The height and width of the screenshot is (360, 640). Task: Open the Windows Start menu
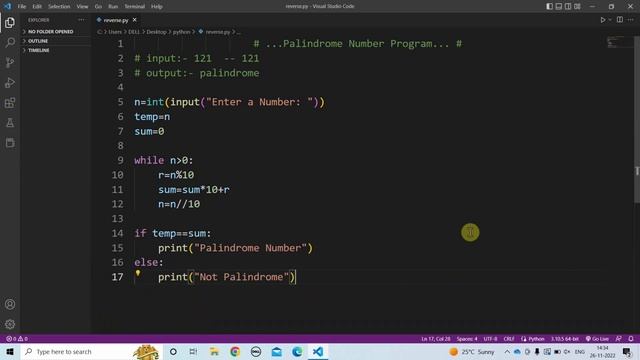click(10, 351)
